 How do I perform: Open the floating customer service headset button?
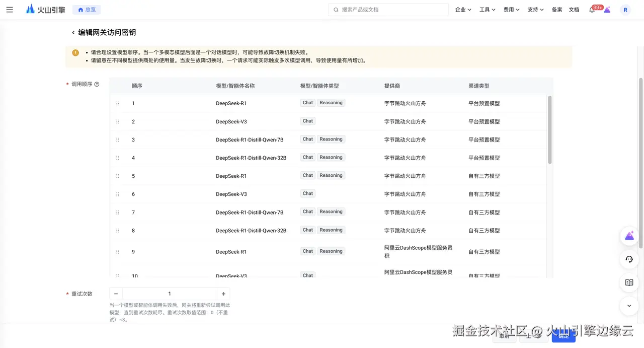point(629,259)
